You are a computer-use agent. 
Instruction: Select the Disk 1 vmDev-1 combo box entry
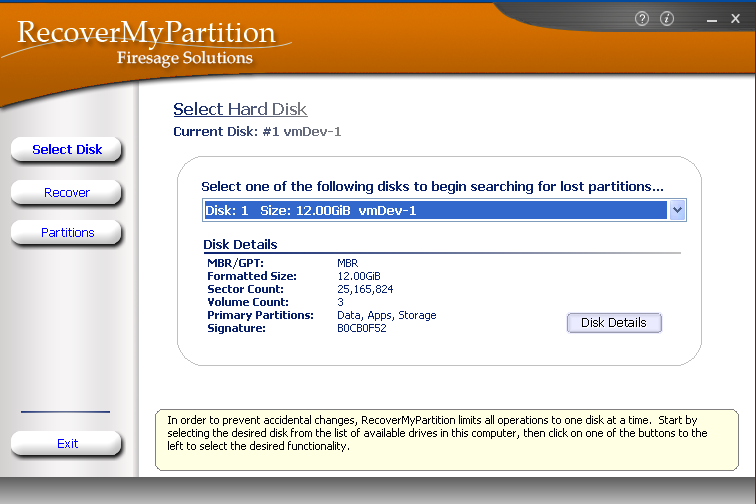coord(434,210)
